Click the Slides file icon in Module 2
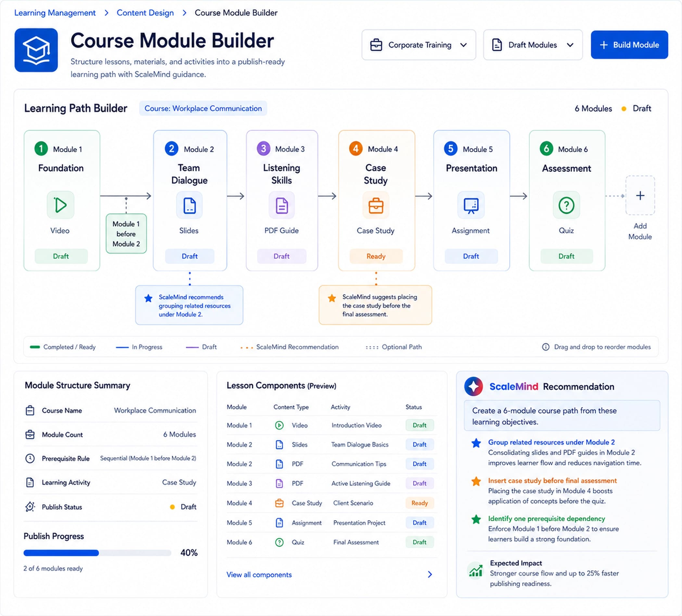The height and width of the screenshot is (616, 682). click(189, 205)
